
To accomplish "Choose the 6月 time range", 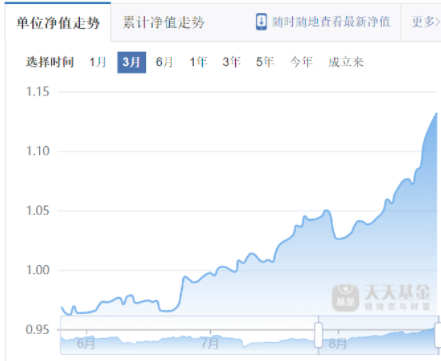I will point(164,62).
